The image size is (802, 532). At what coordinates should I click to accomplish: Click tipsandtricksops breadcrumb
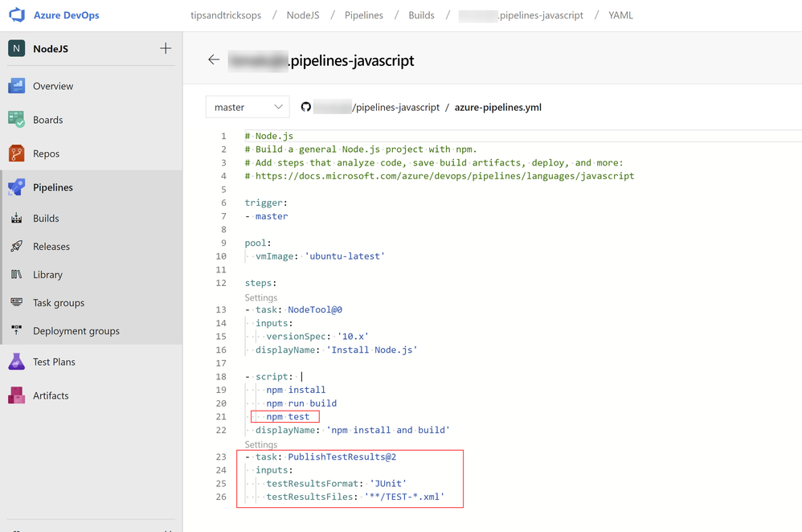point(226,15)
